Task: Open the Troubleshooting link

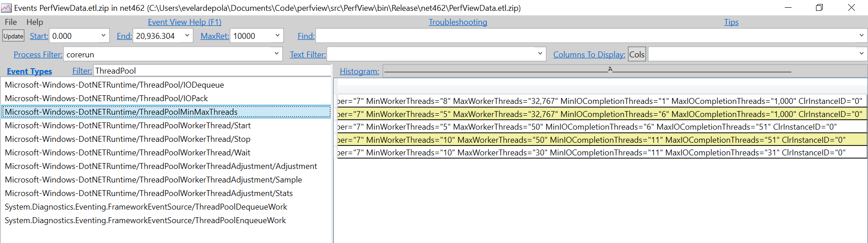Action: coord(458,22)
